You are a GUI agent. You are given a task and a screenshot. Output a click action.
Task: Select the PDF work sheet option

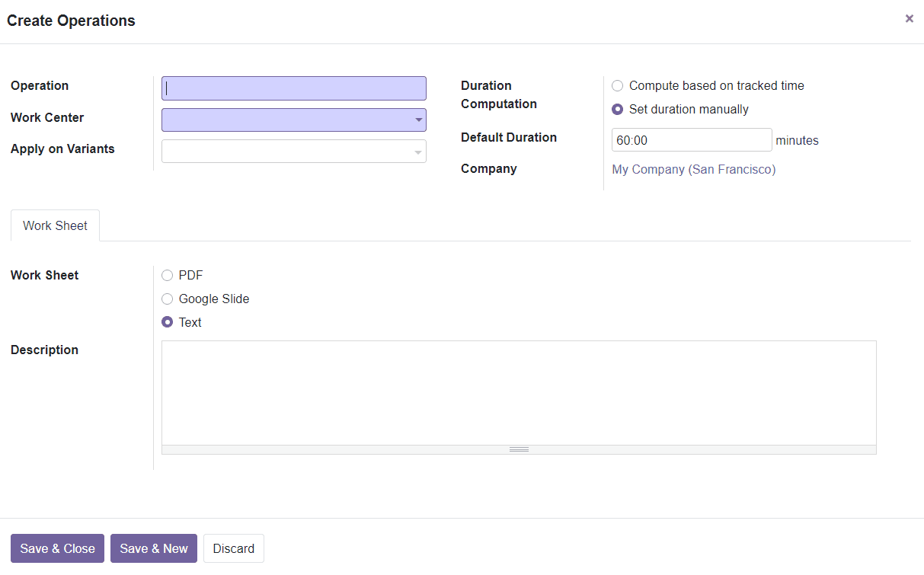point(167,275)
